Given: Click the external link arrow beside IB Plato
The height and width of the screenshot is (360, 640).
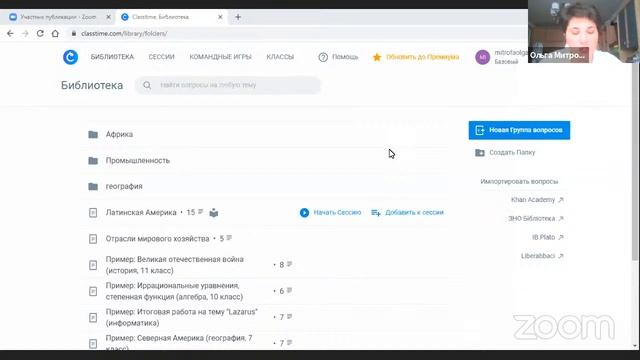Looking at the screenshot, I should (x=561, y=238).
